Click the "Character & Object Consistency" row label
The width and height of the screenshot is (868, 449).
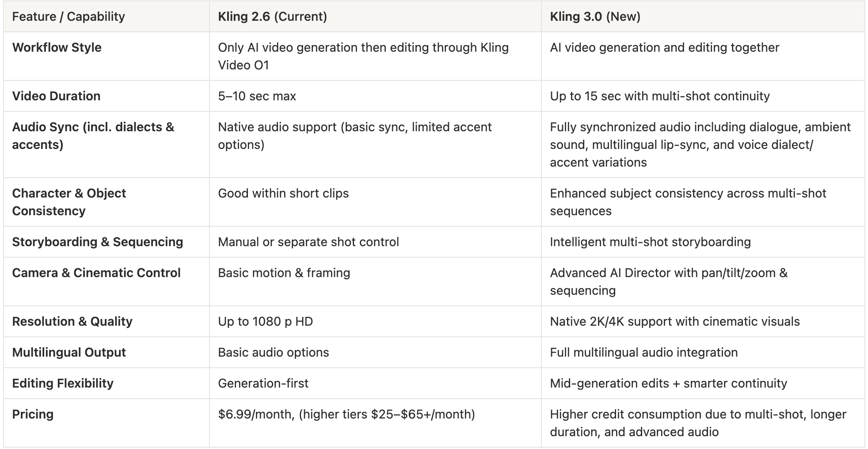point(69,202)
